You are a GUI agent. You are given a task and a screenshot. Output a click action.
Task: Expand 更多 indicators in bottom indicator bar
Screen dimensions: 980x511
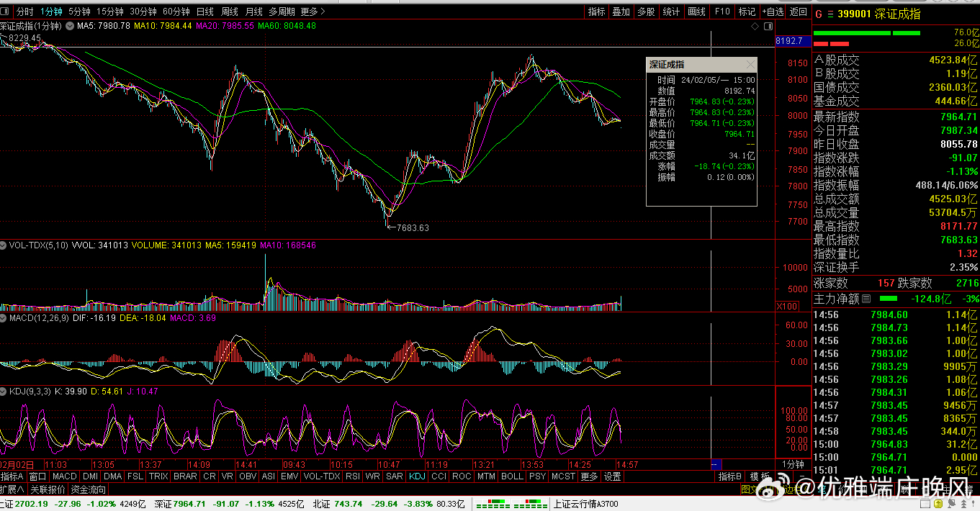[588, 476]
